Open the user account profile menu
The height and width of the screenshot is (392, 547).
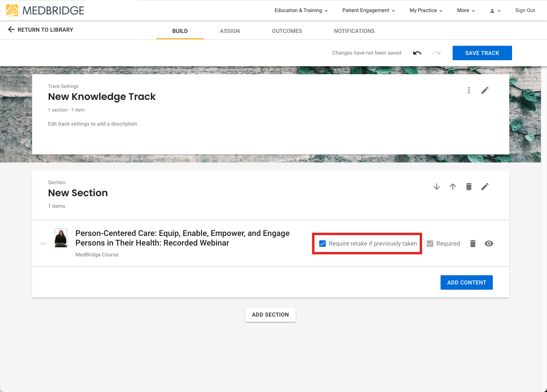[495, 11]
